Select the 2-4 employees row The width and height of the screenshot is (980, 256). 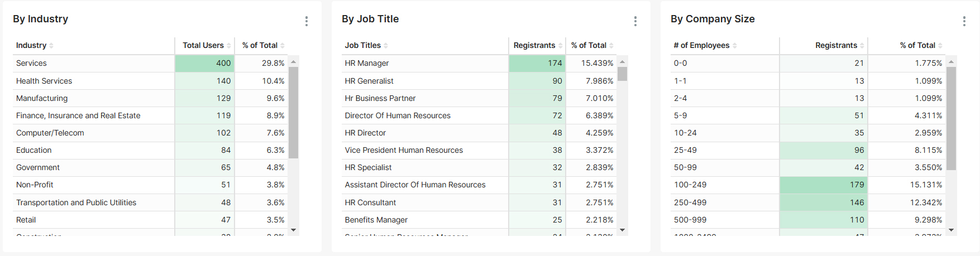click(x=809, y=98)
